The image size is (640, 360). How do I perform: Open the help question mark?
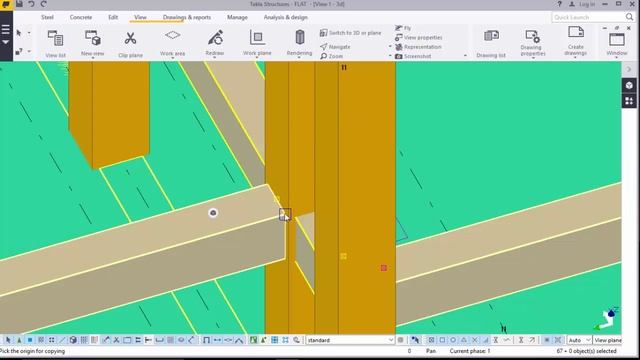(559, 4)
